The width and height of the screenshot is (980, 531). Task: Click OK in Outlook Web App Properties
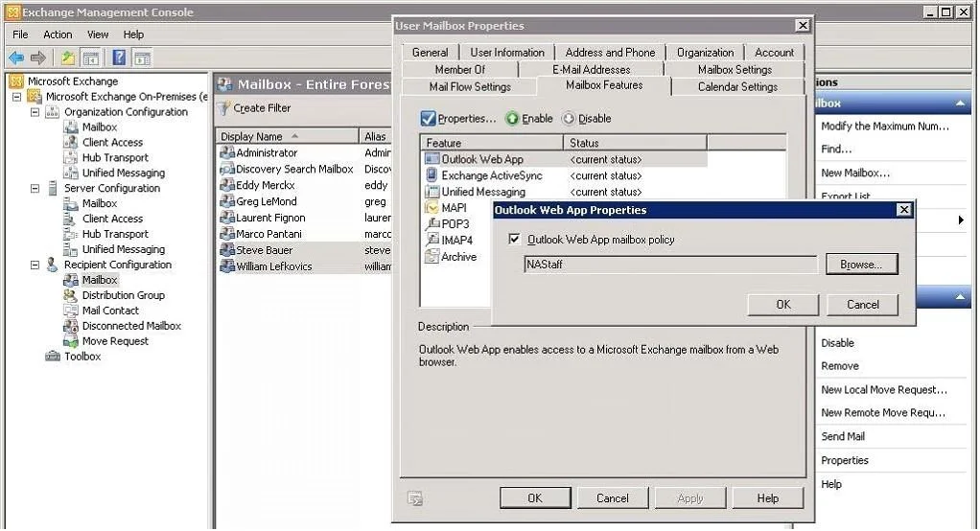coord(783,304)
